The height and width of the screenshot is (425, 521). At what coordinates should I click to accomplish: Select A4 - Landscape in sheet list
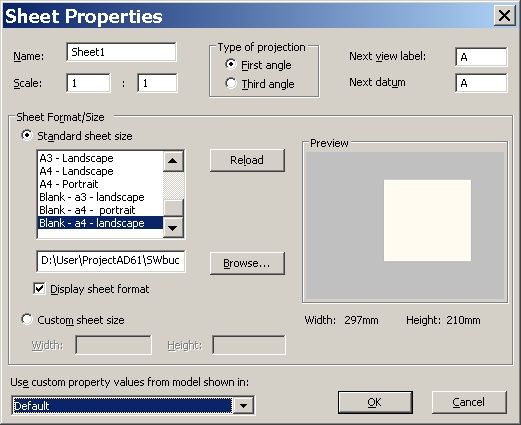[100, 171]
